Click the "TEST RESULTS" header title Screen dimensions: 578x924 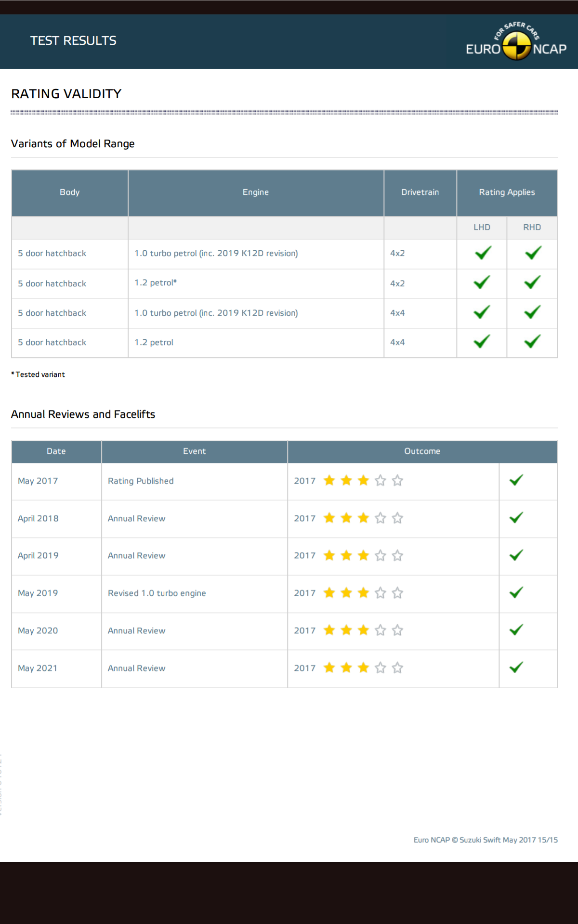coord(73,41)
